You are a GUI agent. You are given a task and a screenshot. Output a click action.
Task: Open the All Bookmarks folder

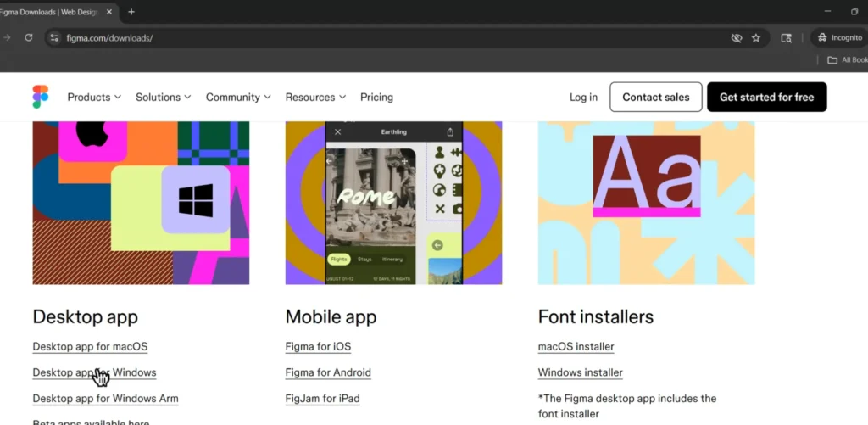point(848,60)
